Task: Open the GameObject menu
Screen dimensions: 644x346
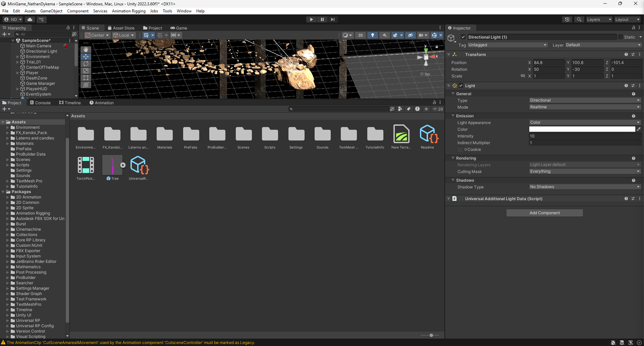Action: 51,11
